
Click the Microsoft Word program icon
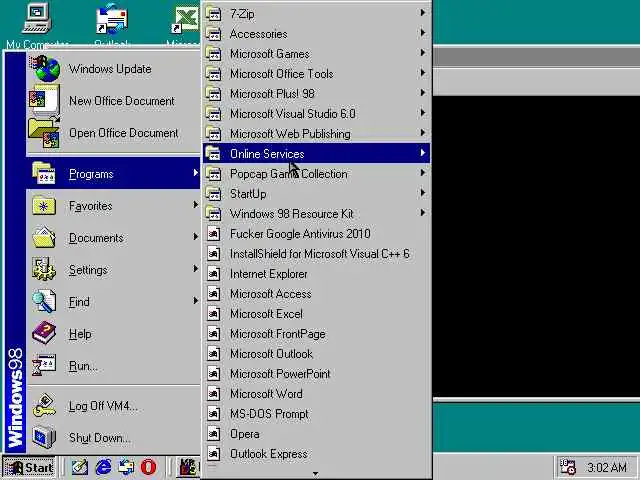point(213,393)
